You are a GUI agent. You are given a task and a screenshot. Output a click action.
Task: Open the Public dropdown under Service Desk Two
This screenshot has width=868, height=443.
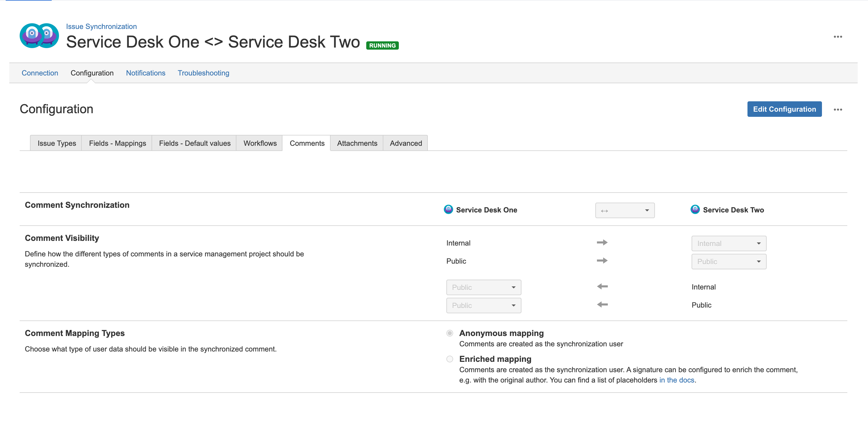[x=729, y=262]
